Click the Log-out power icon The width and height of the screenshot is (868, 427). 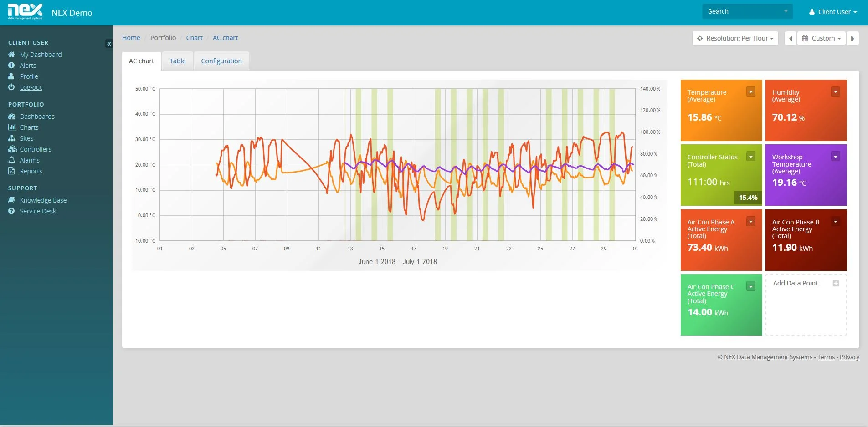point(11,87)
